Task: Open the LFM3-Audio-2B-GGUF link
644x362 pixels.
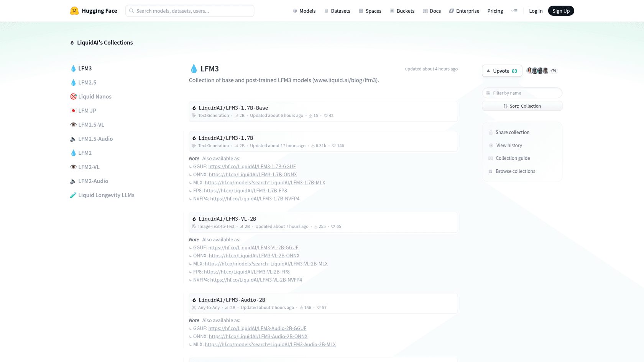Action: (x=257, y=329)
